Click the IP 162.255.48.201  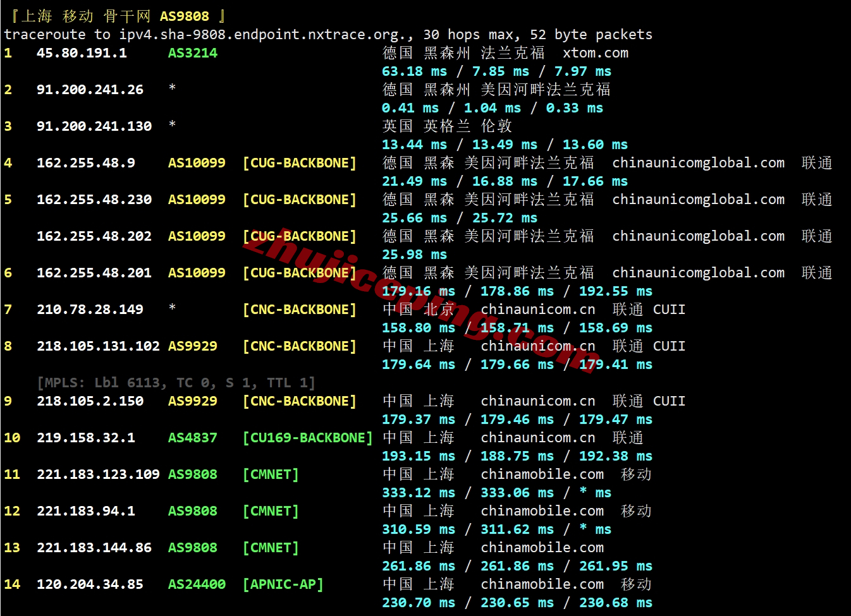click(94, 273)
